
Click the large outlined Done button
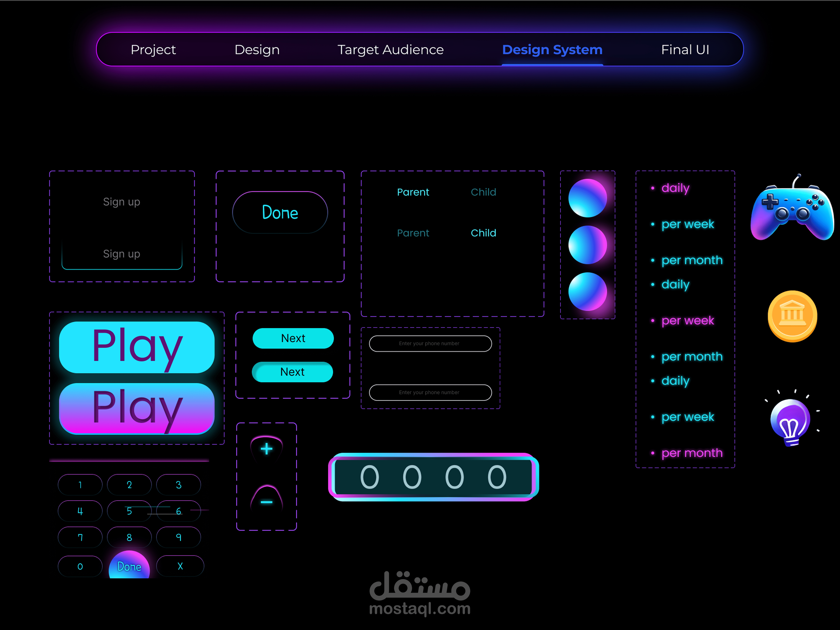click(280, 212)
